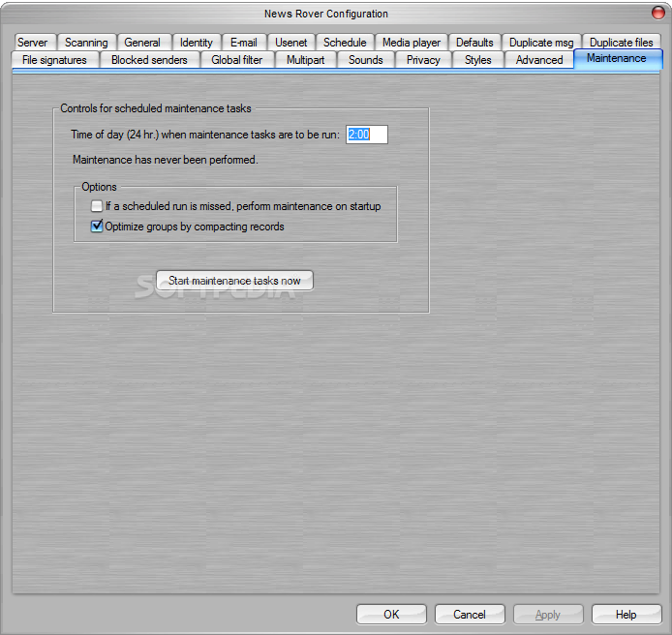
Task: Select the Maintenance tab
Action: pos(618,59)
